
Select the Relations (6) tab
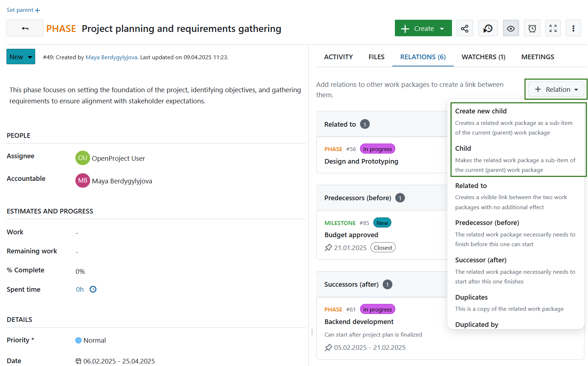(x=423, y=57)
